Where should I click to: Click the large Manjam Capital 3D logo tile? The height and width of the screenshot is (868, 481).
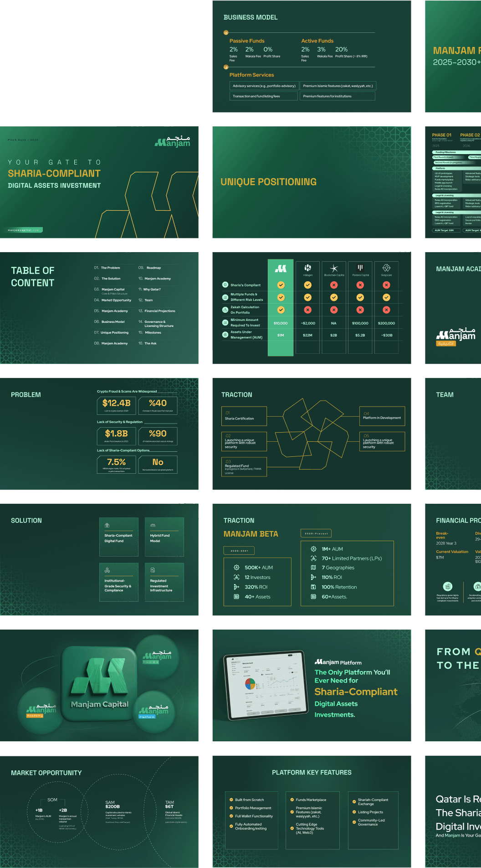[x=100, y=683]
